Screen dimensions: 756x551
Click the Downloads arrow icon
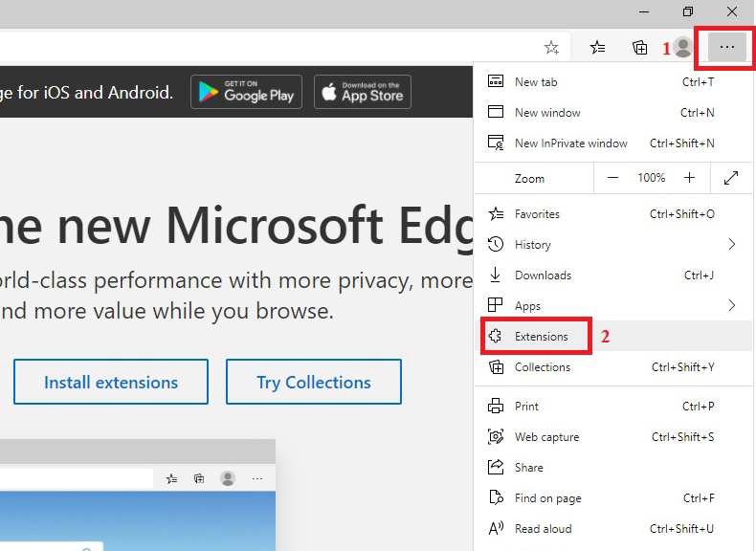[495, 275]
